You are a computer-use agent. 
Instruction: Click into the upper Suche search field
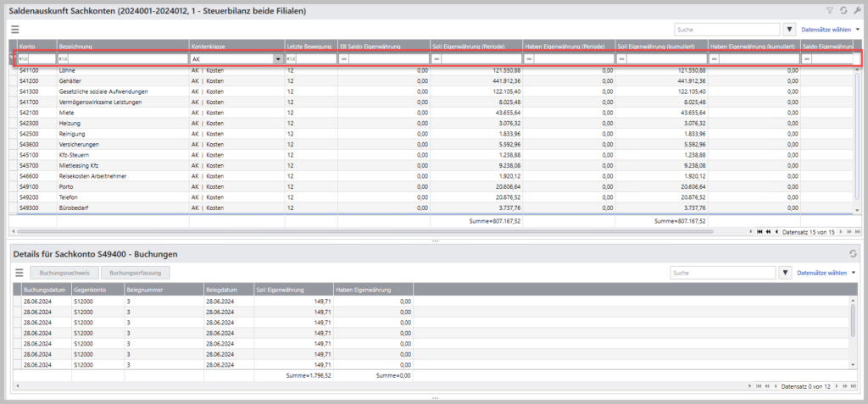(726, 30)
